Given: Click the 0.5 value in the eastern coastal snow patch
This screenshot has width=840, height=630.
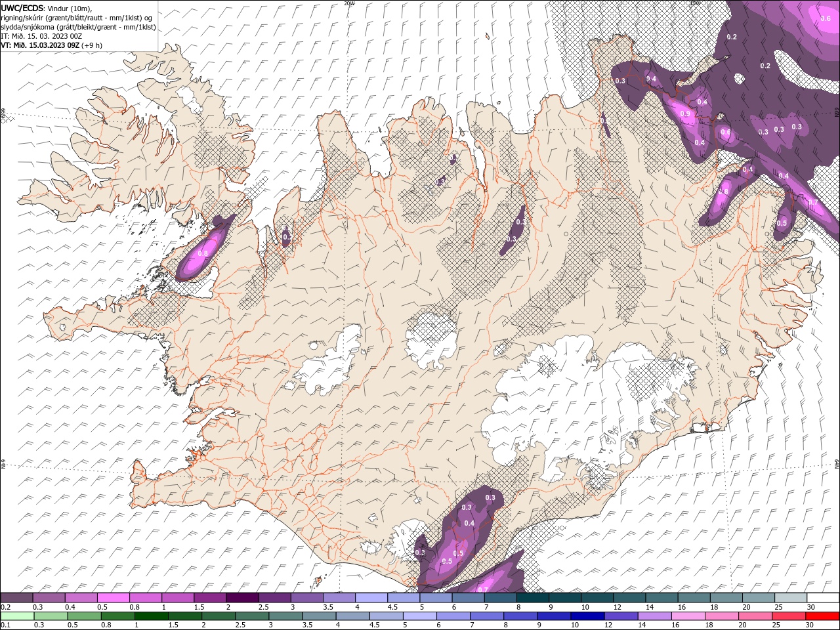Looking at the screenshot, I should 782,223.
